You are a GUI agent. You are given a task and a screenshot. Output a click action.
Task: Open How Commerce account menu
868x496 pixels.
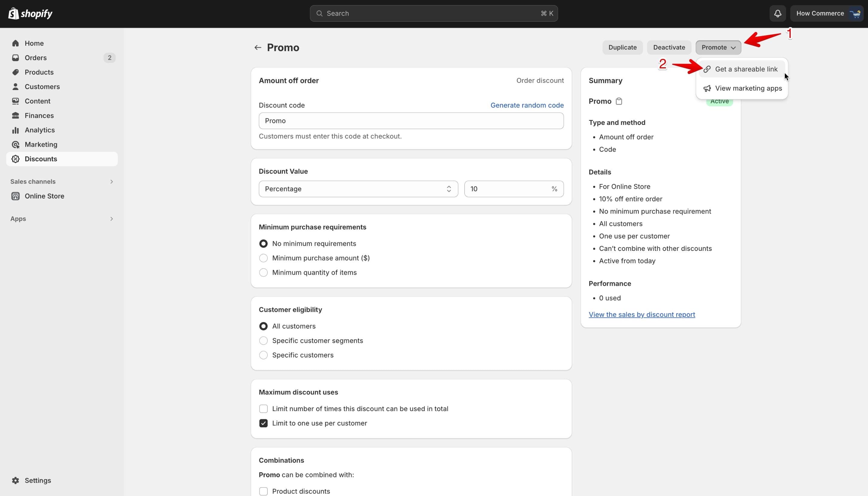click(x=826, y=14)
